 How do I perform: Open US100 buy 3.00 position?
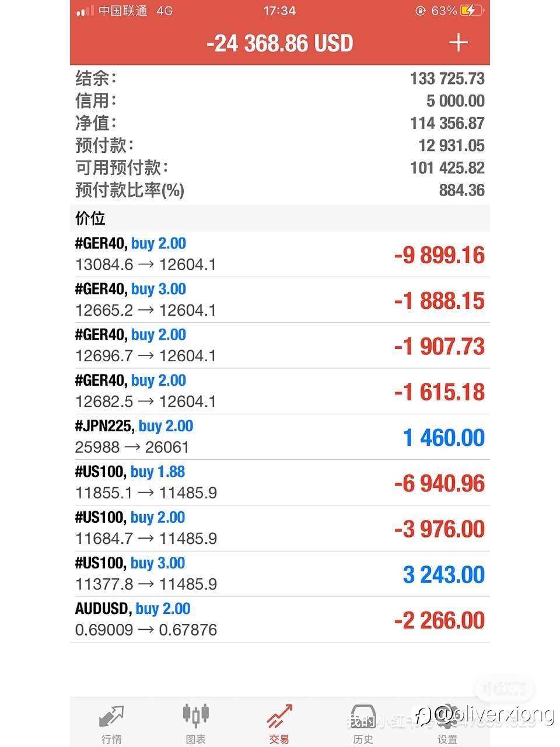click(x=279, y=574)
